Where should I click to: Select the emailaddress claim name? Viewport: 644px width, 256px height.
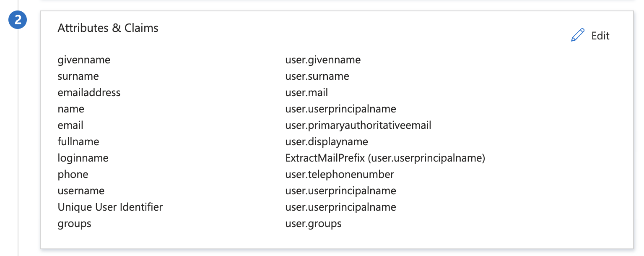coord(89,93)
